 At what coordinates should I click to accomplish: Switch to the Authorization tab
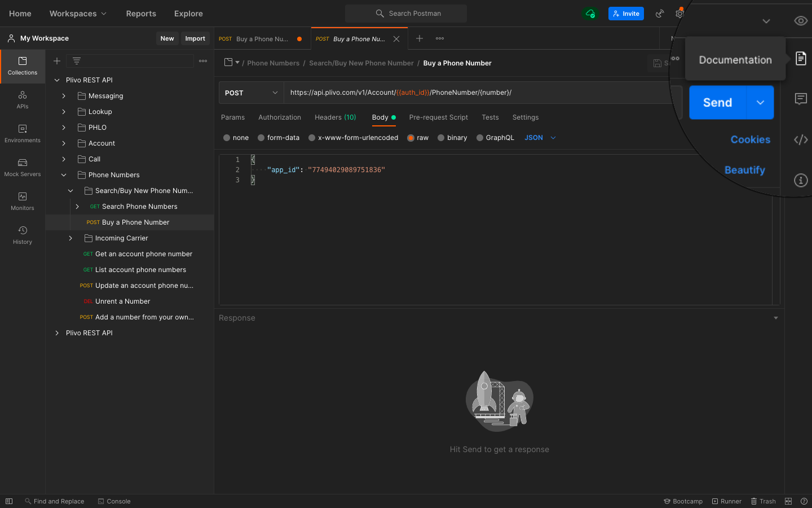[x=279, y=117]
